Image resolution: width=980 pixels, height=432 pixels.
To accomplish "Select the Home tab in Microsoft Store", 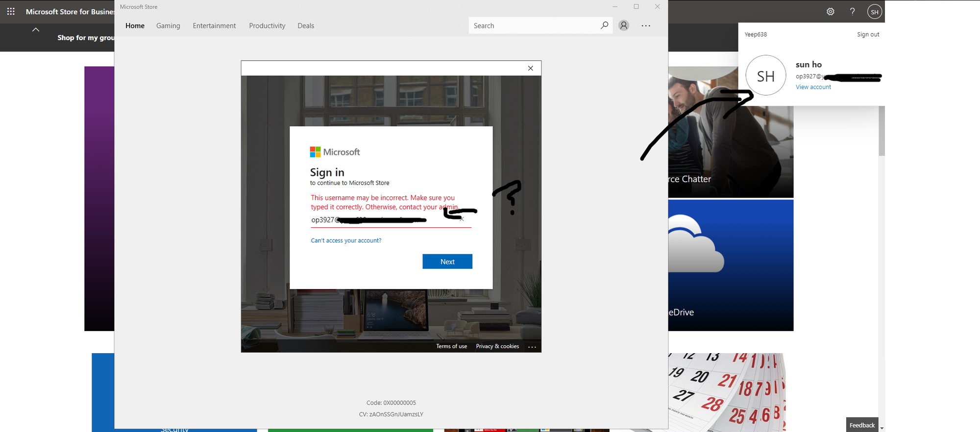I will [x=135, y=25].
